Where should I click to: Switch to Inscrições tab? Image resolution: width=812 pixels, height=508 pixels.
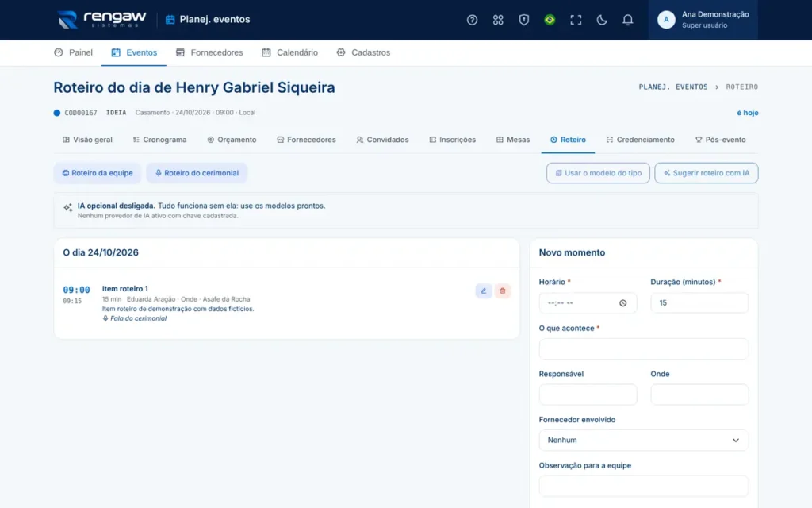coord(452,140)
